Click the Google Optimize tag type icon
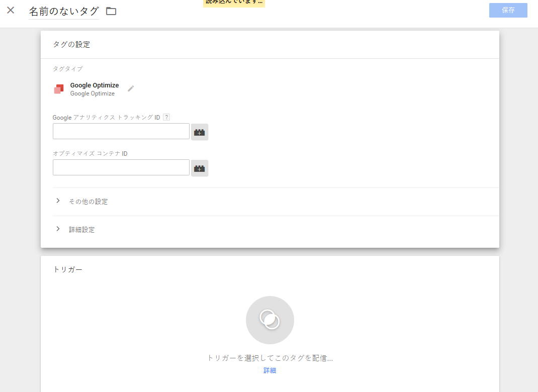538x392 pixels. 59,89
